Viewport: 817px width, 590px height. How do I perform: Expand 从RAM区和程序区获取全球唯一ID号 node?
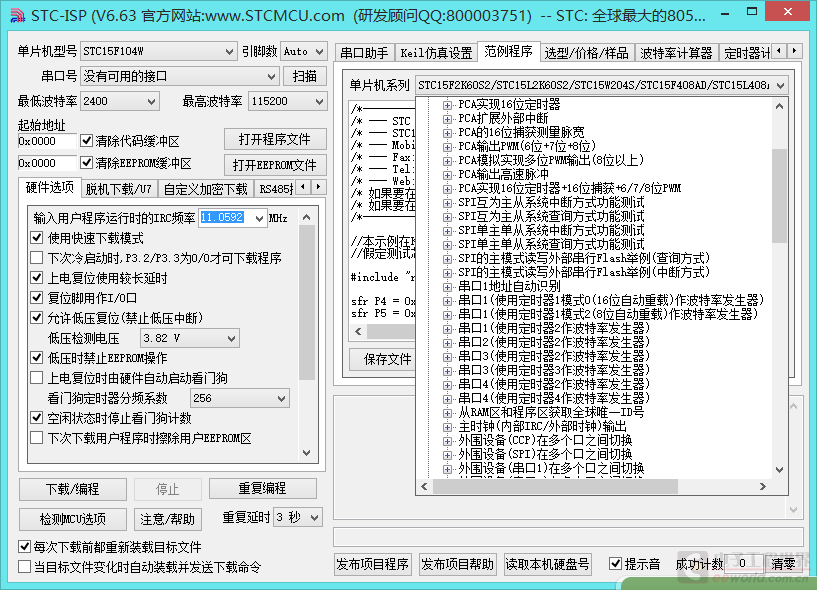pyautogui.click(x=447, y=413)
